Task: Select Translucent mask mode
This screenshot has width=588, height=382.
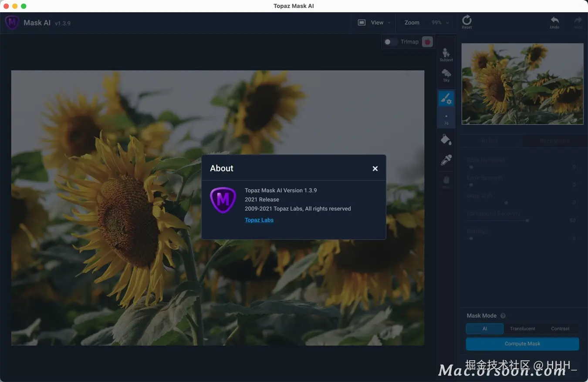Action: coord(523,329)
